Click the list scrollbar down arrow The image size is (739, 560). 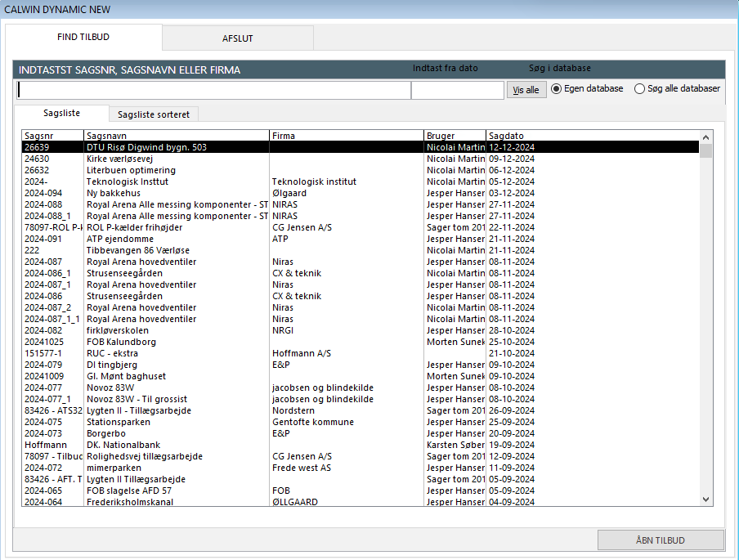click(705, 500)
